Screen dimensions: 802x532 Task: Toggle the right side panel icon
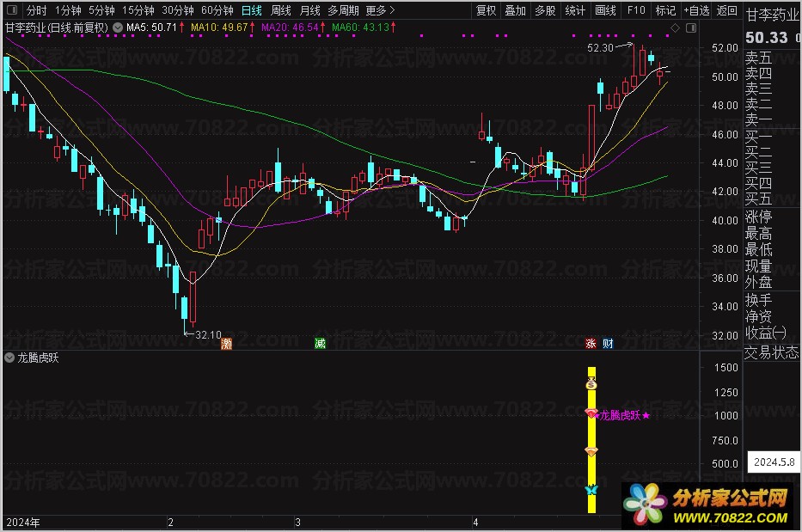(x=691, y=28)
